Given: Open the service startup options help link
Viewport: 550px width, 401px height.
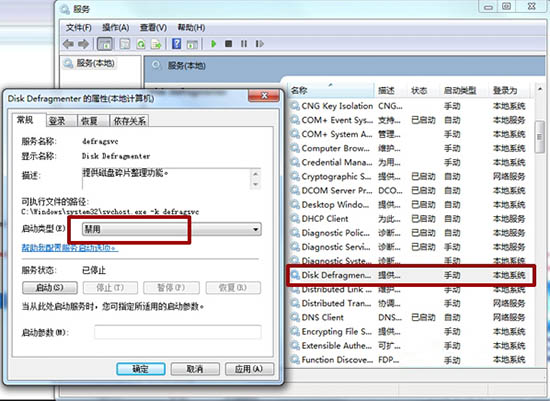Looking at the screenshot, I should [70, 248].
